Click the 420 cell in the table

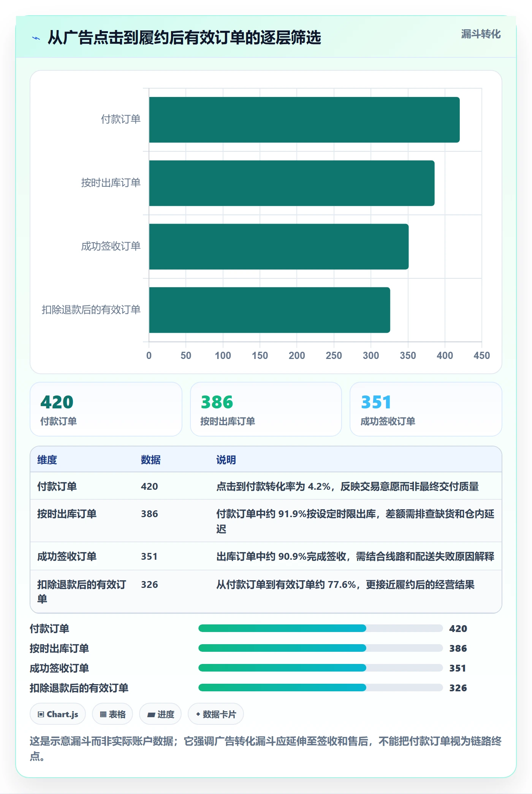[x=149, y=486]
